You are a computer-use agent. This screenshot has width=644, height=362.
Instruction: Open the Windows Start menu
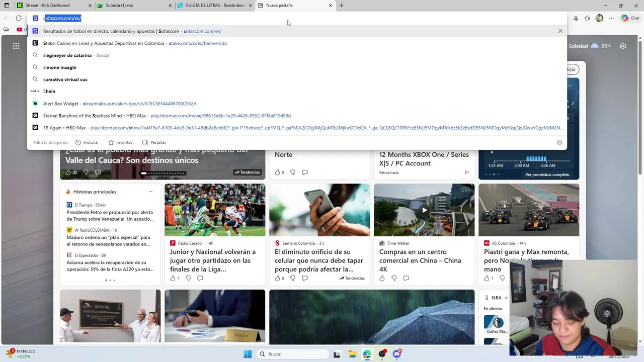coord(248,354)
